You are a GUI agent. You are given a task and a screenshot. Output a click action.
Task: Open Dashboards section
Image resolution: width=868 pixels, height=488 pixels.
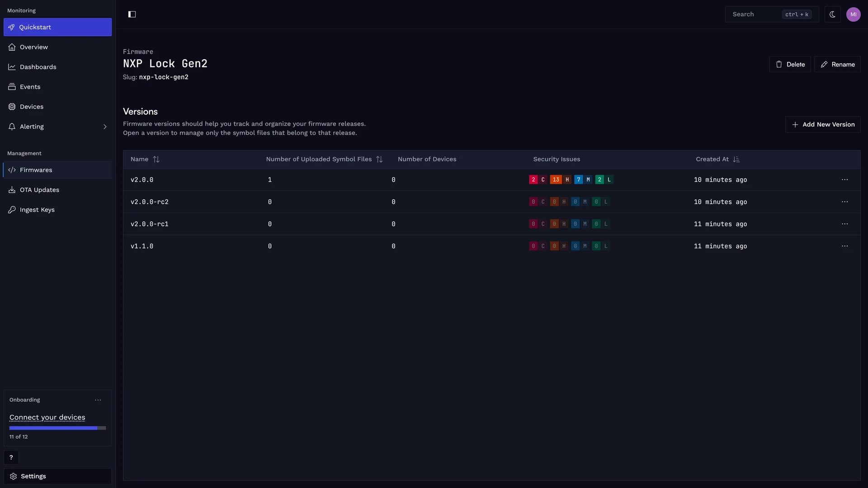coord(57,67)
